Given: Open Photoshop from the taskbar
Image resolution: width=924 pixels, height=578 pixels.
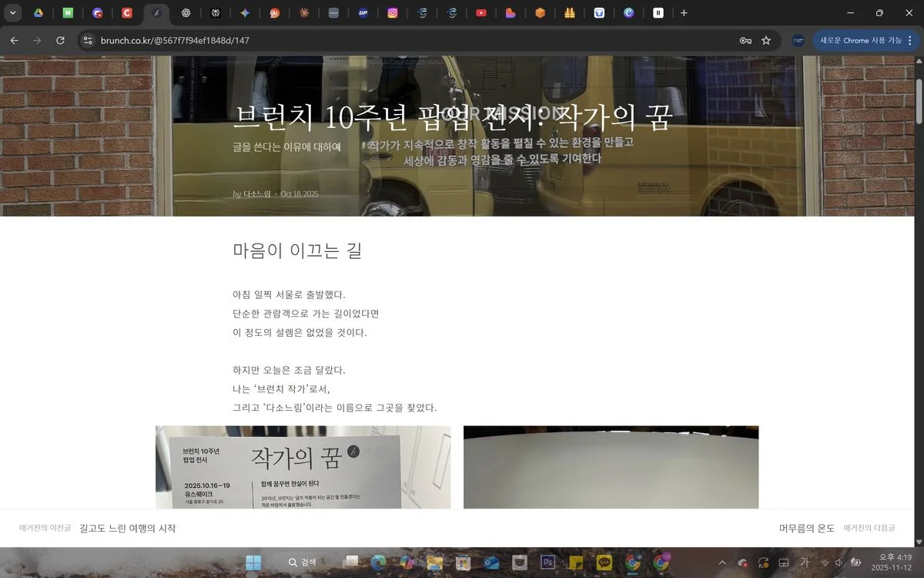Looking at the screenshot, I should tap(549, 563).
